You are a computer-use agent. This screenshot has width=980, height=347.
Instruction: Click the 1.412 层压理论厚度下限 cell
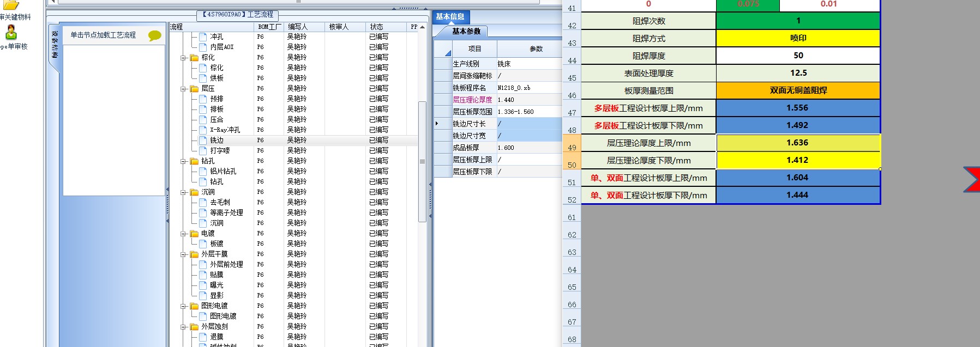[x=798, y=160]
